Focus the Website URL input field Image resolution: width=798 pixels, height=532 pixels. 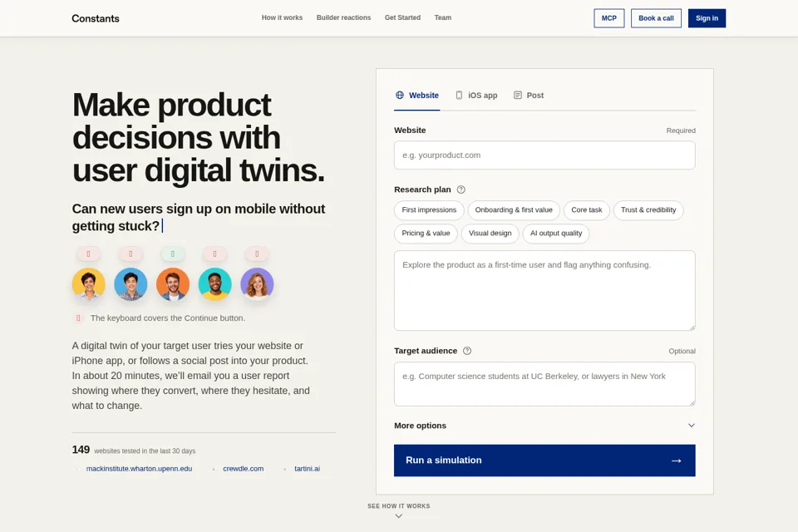pos(544,155)
